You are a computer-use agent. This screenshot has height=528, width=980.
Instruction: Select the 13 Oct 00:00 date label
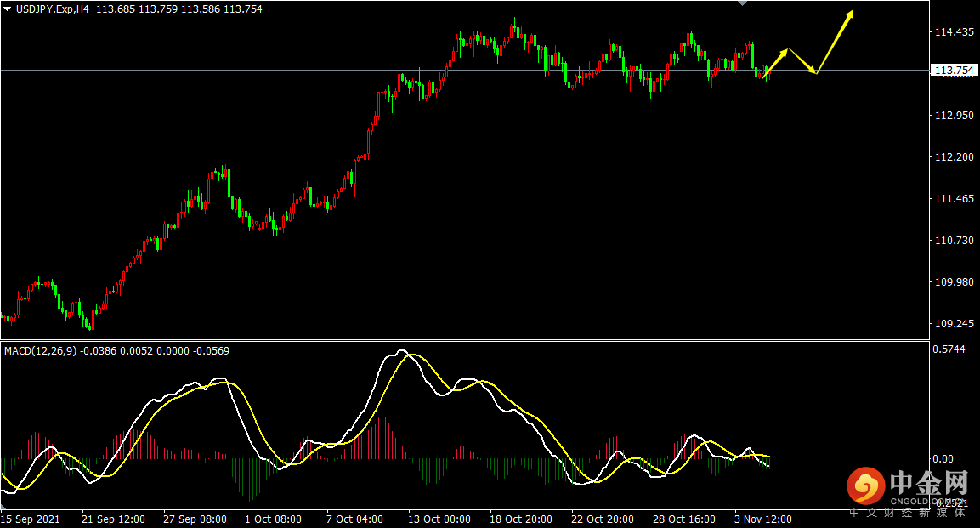pos(439,519)
